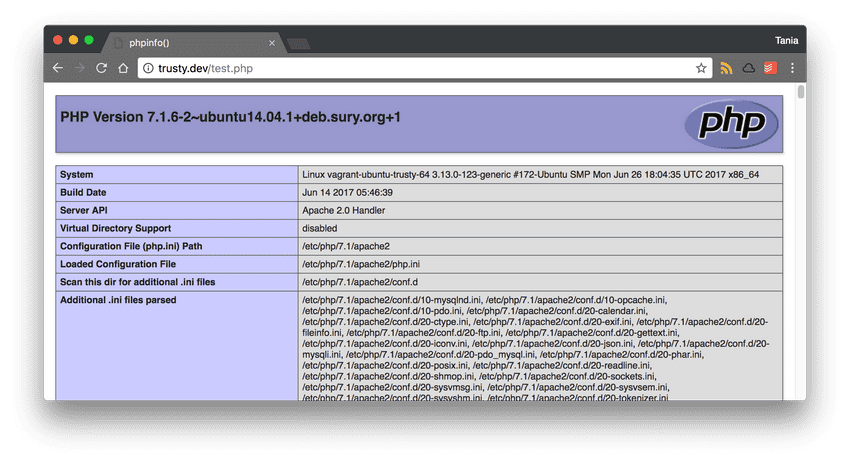Image resolution: width=850 pixels, height=463 pixels.
Task: Open the RSS feed extension
Action: (x=726, y=68)
